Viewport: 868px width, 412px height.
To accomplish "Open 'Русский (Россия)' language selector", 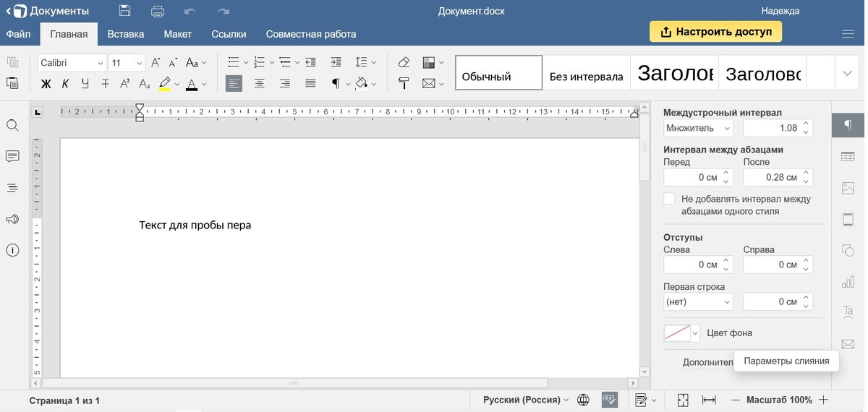I will click(x=526, y=400).
